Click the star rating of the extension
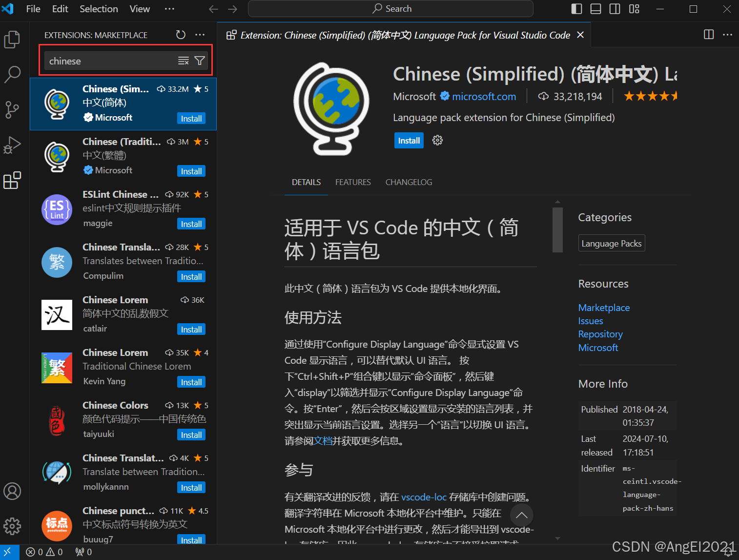 650,96
